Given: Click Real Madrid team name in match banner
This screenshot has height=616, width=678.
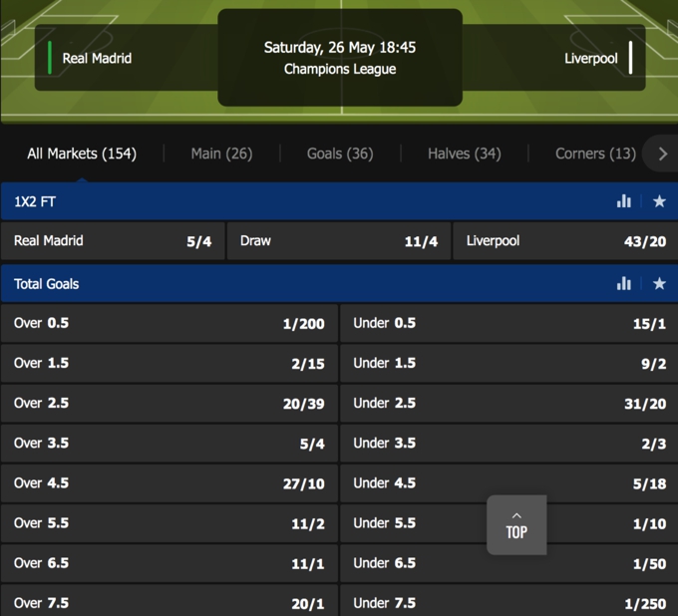Looking at the screenshot, I should coord(97,58).
